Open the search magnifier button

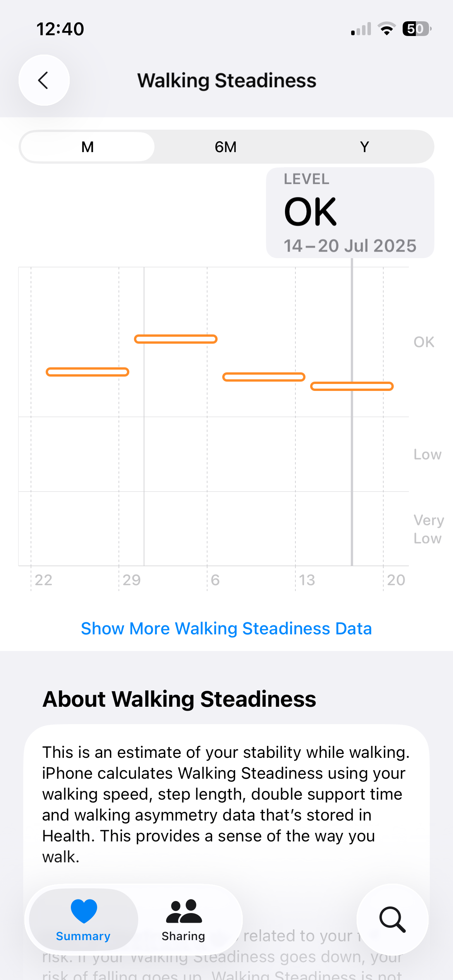pyautogui.click(x=392, y=920)
